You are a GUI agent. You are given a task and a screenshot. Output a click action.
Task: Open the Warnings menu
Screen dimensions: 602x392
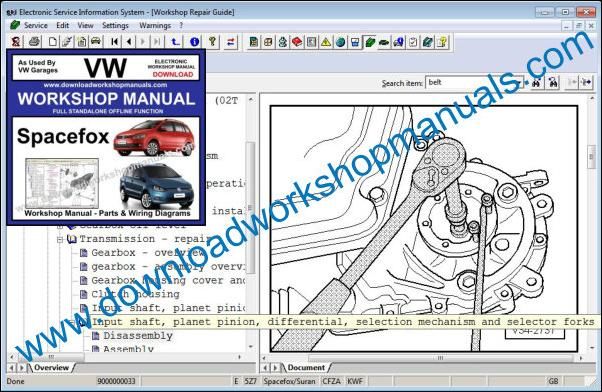point(155,25)
